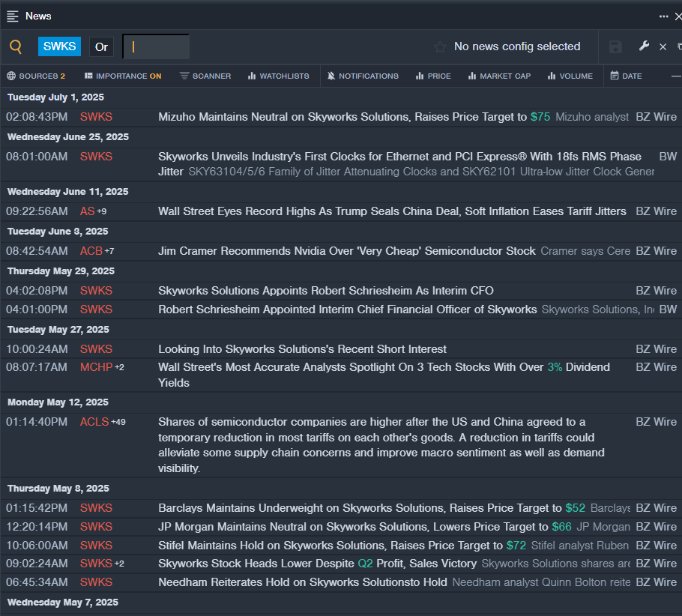Toggle the Importance ON filter
Image resolution: width=682 pixels, height=616 pixels.
123,76
